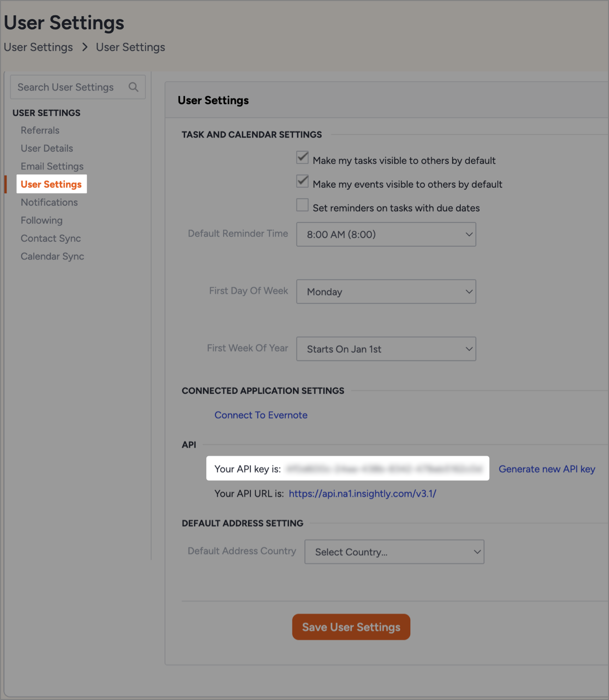Open Calendar Sync settings

[x=52, y=256]
